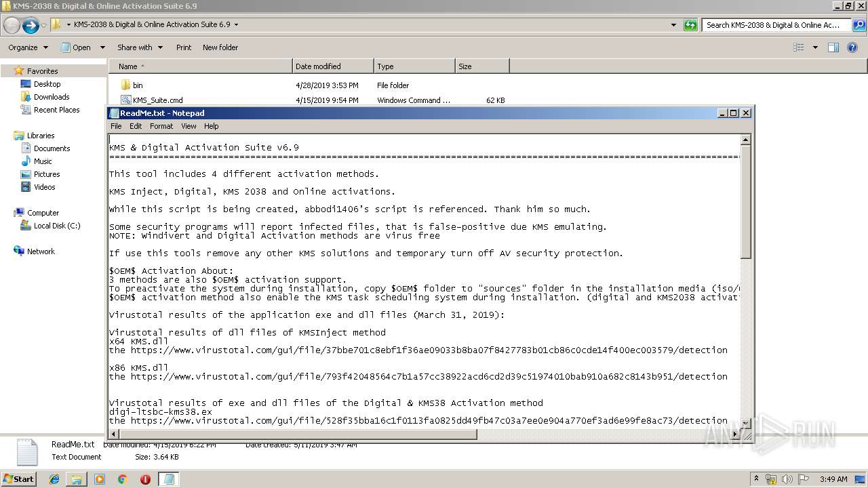This screenshot has height=488, width=868.
Task: Select Libraries in navigation pane
Action: pos(40,136)
